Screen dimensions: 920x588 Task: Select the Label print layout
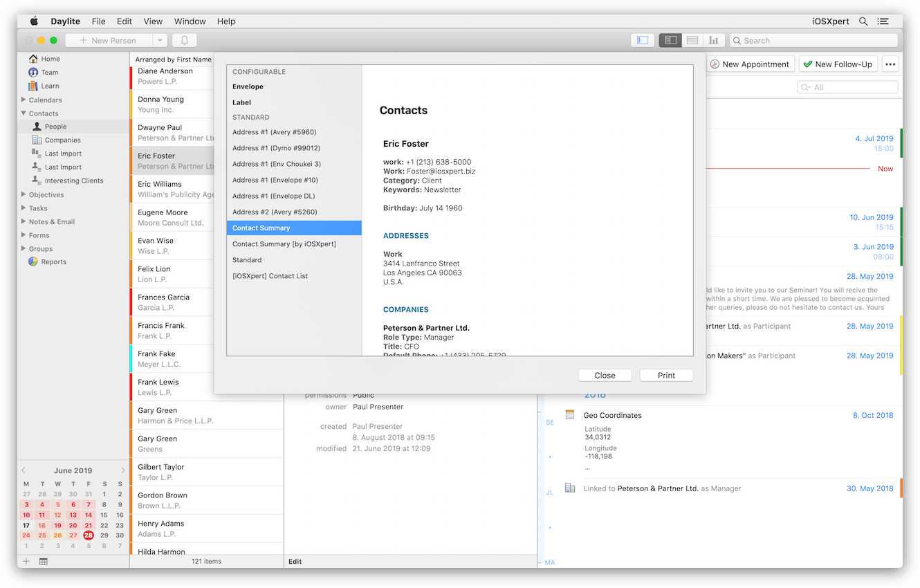point(294,102)
